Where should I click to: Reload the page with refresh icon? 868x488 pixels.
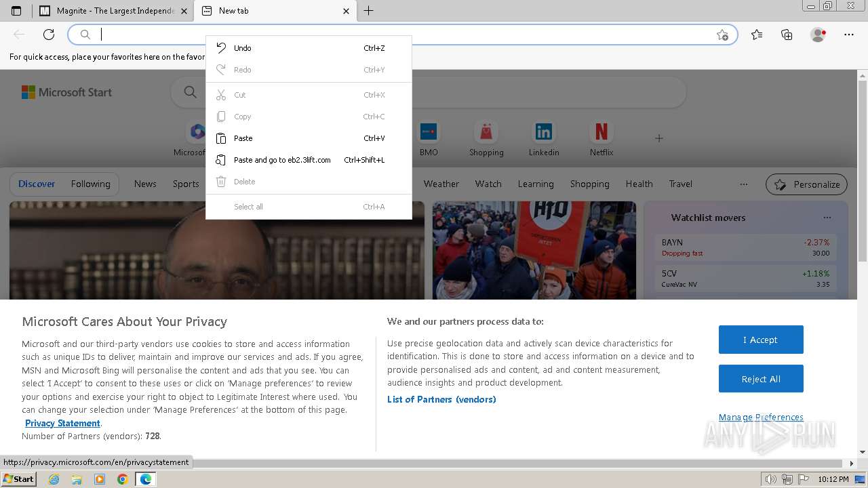pos(49,35)
